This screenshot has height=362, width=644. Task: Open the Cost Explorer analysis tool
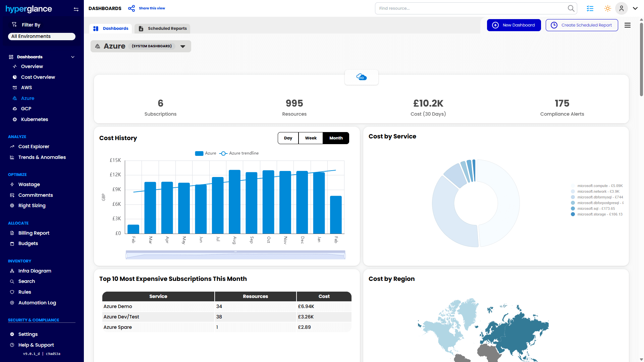[34, 146]
